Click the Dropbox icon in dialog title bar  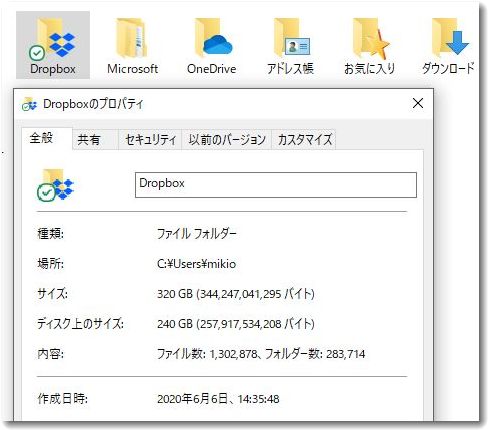point(29,104)
